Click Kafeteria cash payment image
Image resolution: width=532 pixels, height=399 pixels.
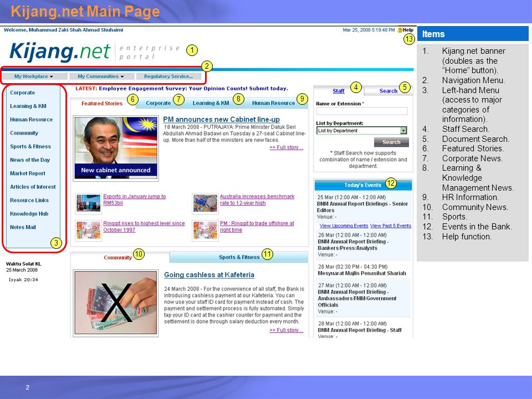[x=116, y=303]
